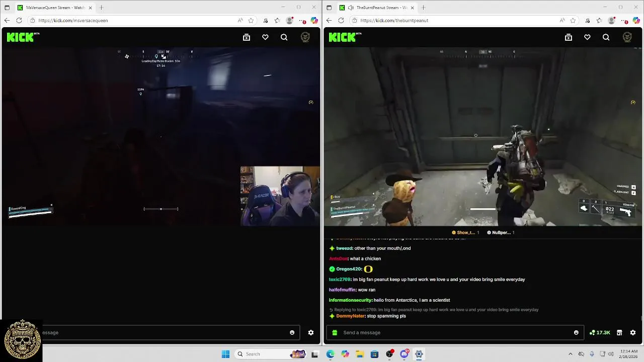Screen dimensions: 644x362
Task: Open tab actions menu in right browser window
Action: click(x=329, y=8)
